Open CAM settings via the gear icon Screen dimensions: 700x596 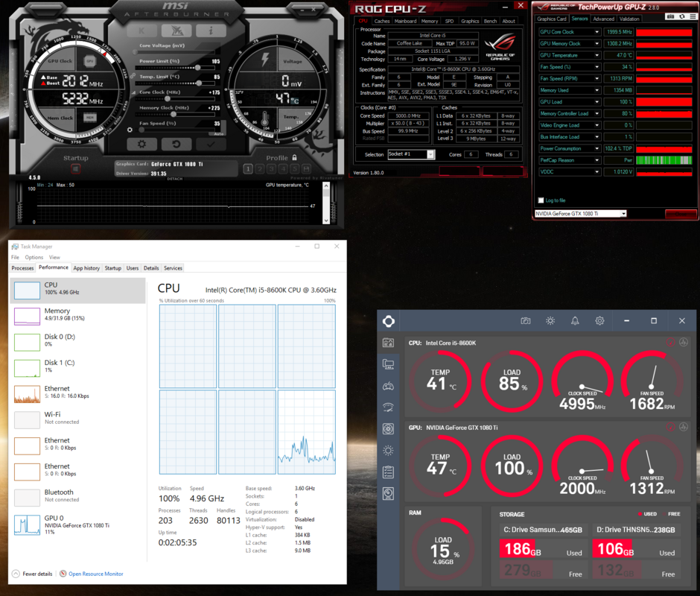(599, 321)
